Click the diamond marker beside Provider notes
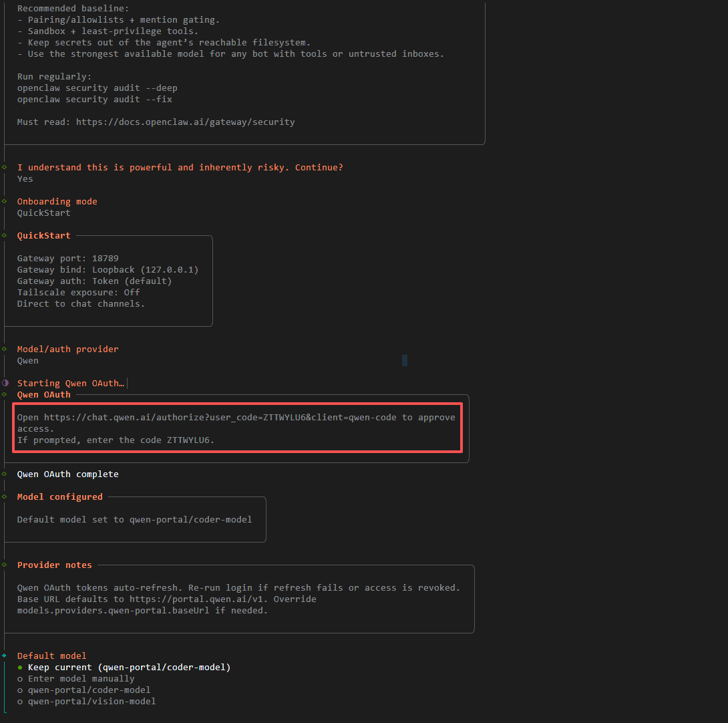The width and height of the screenshot is (728, 723). [x=4, y=565]
